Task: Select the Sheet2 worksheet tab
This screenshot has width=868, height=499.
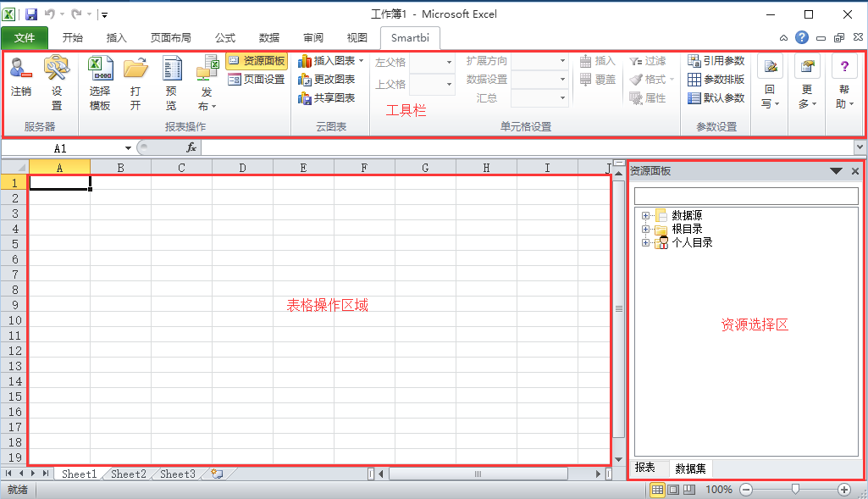Action: (x=129, y=474)
